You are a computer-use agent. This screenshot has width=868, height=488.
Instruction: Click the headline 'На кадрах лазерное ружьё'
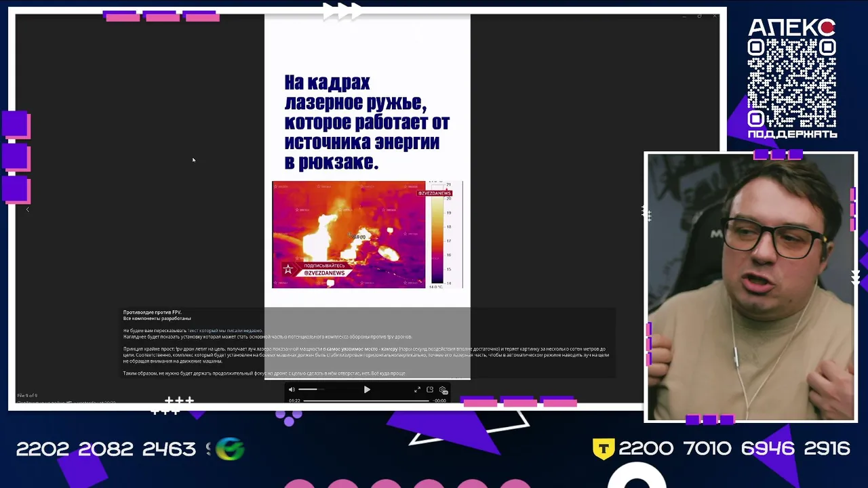click(x=367, y=122)
